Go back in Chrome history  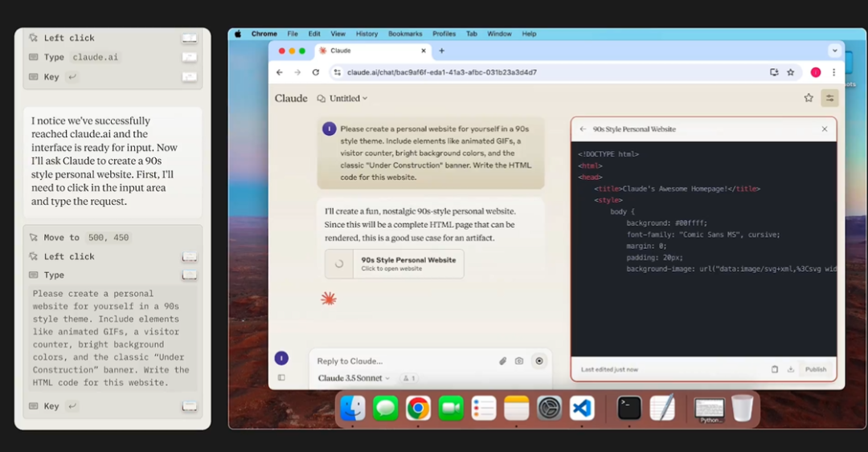click(x=280, y=72)
